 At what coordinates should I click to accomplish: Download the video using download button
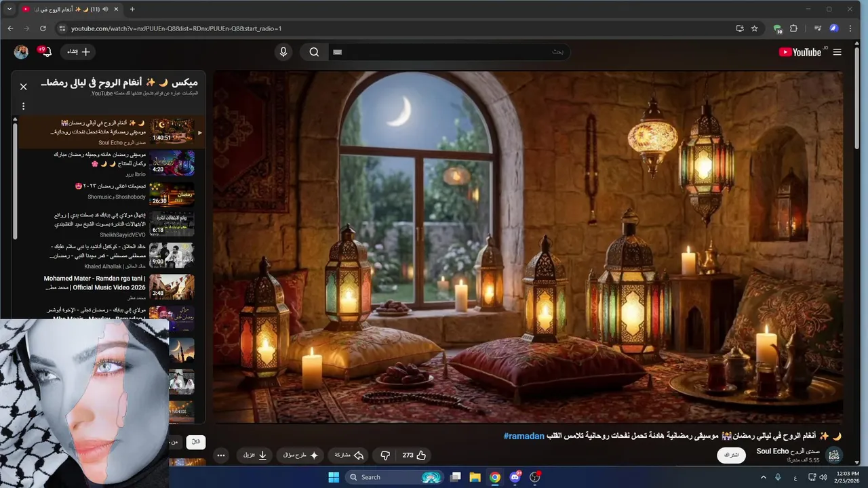(x=254, y=455)
